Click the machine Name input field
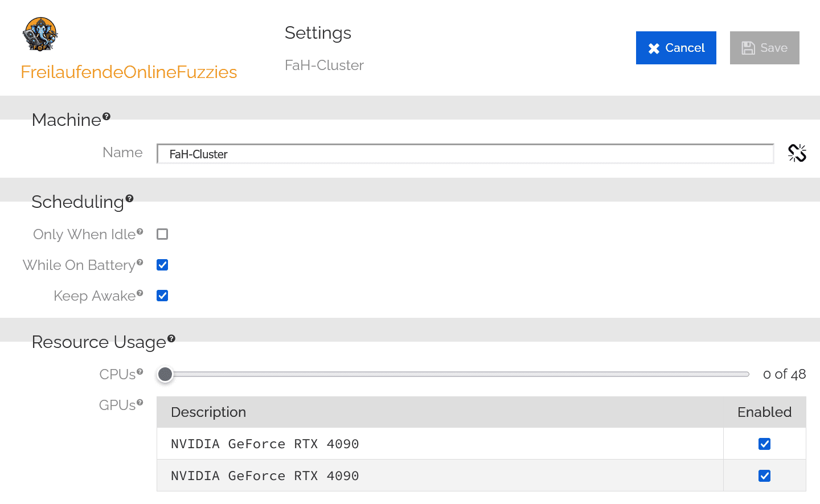The image size is (820, 504). pyautogui.click(x=465, y=154)
